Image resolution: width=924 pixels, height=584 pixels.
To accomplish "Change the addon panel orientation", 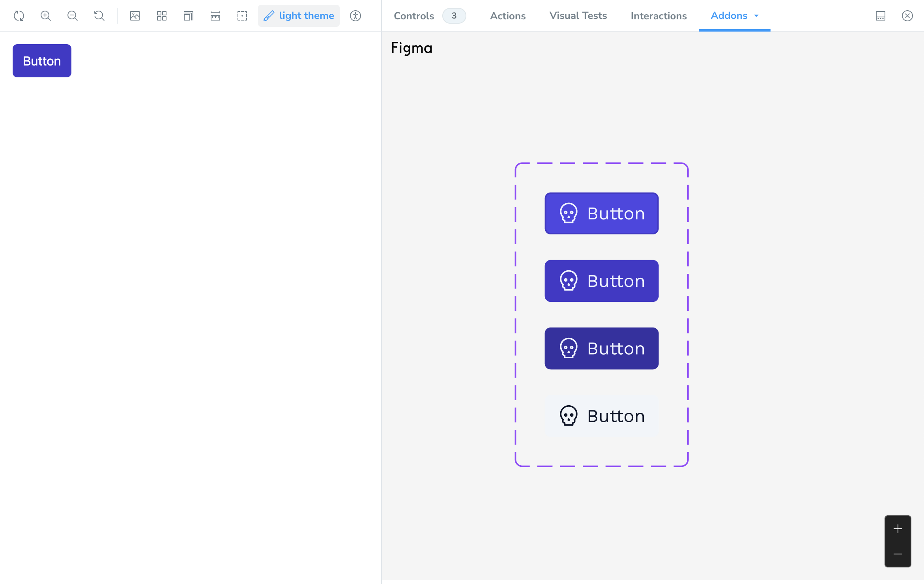I will tap(880, 16).
